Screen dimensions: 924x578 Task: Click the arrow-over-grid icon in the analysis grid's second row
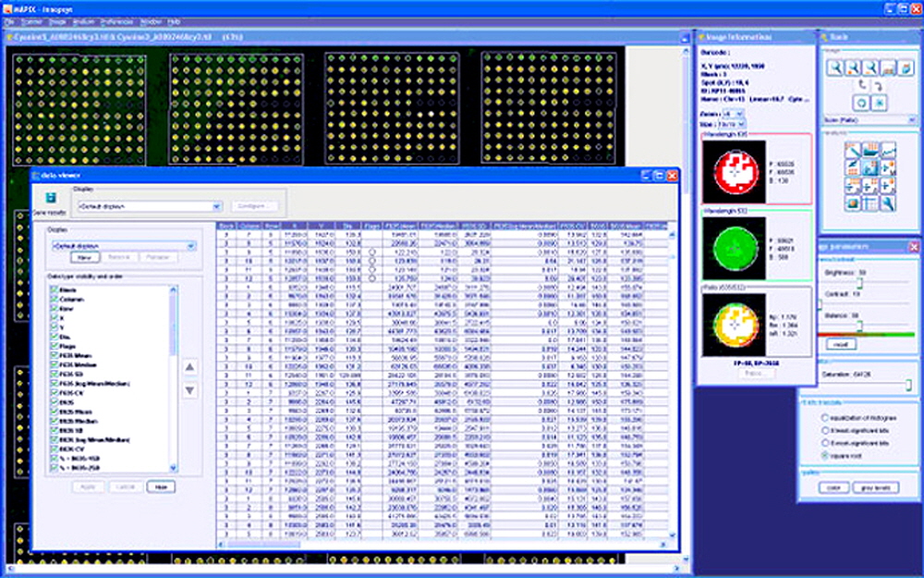coord(853,168)
